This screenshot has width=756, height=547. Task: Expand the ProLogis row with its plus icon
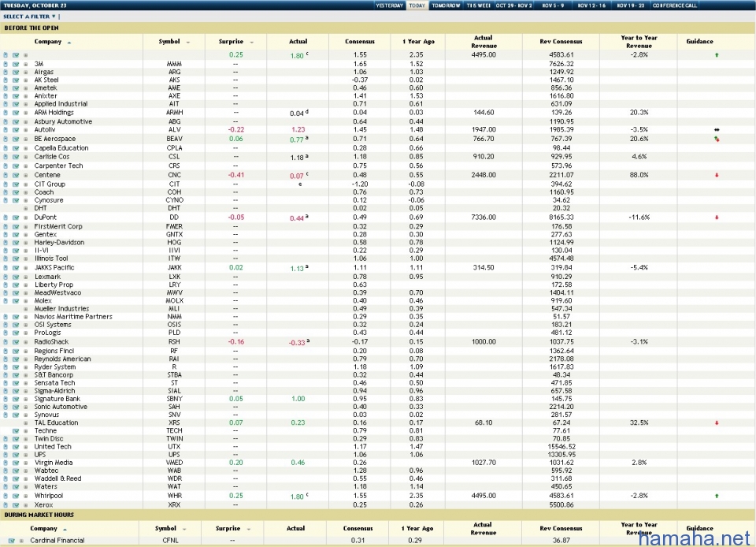25,333
